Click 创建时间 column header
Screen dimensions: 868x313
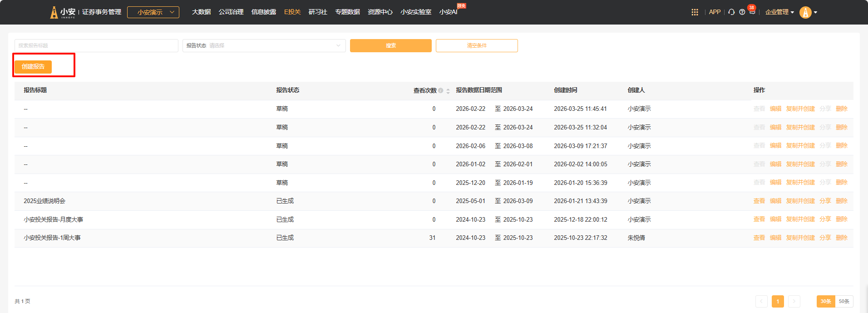(x=566, y=90)
